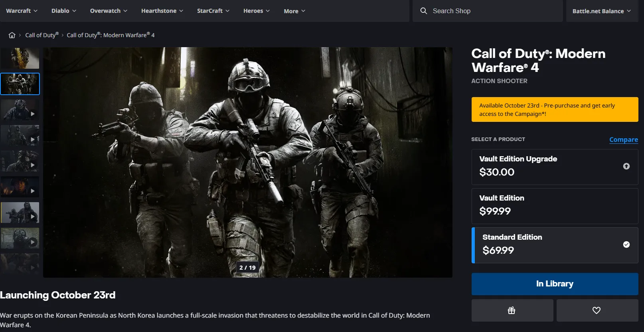Click the Compare link
644x332 pixels.
624,139
